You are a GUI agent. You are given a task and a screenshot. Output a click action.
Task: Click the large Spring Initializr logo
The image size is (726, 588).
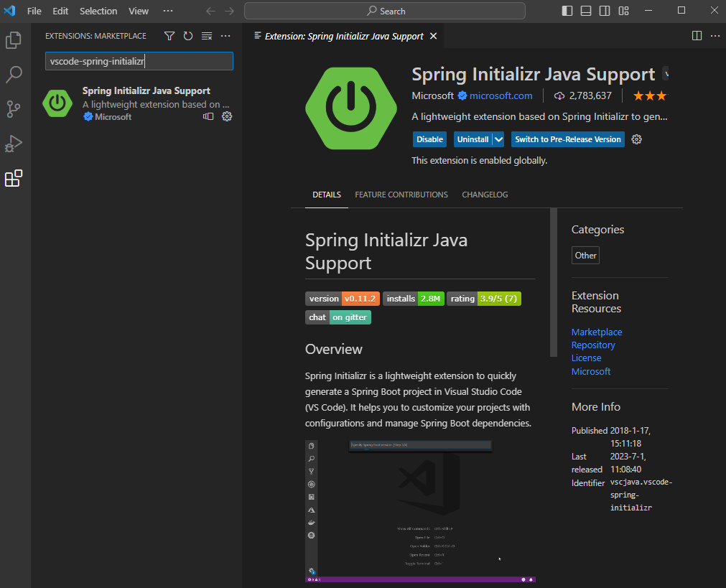pos(351,108)
